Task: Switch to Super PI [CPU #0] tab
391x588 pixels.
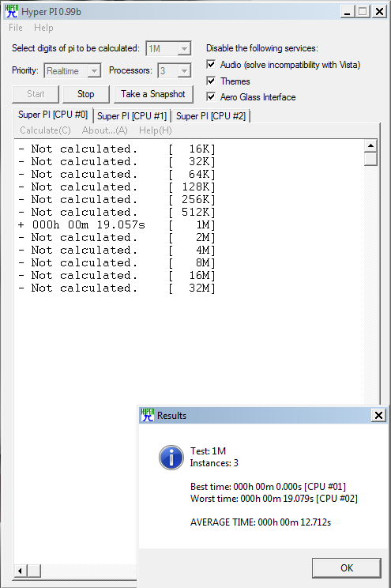Action: click(x=53, y=115)
